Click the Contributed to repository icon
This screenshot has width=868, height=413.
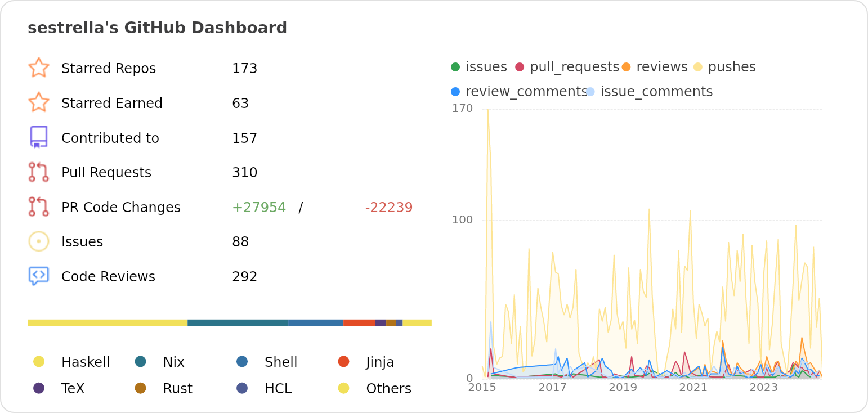[x=39, y=137]
